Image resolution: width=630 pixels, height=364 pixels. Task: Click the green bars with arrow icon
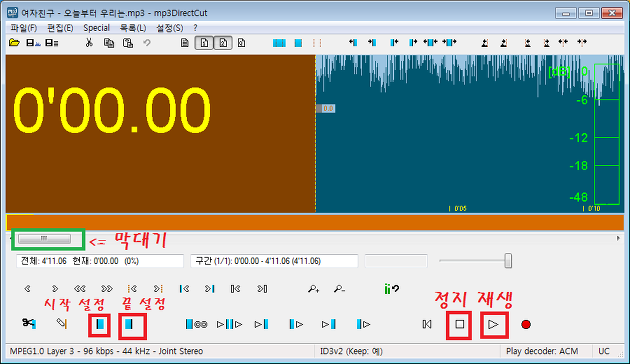(391, 288)
